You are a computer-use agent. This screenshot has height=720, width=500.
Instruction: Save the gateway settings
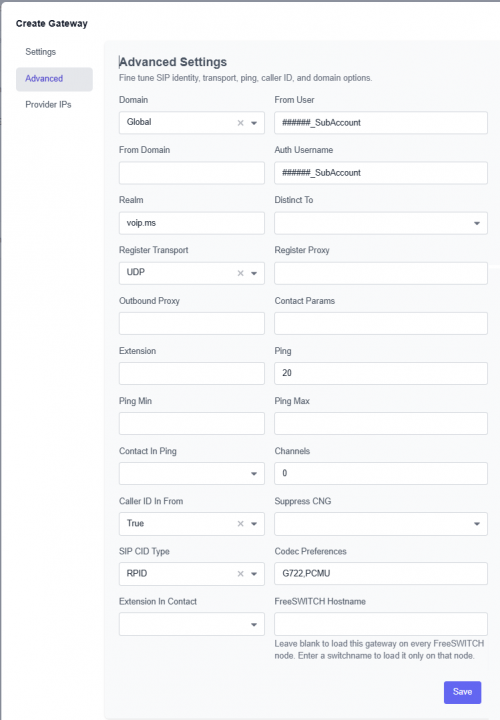coord(462,692)
